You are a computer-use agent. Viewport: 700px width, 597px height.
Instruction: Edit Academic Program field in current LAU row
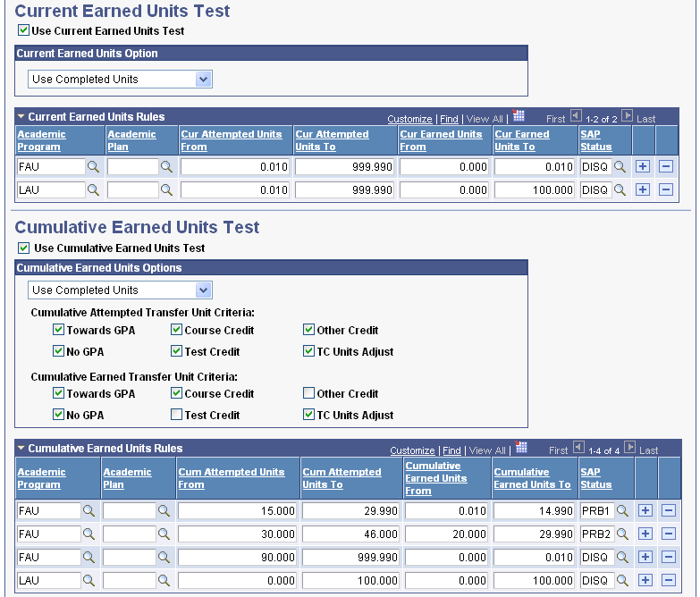pyautogui.click(x=51, y=190)
